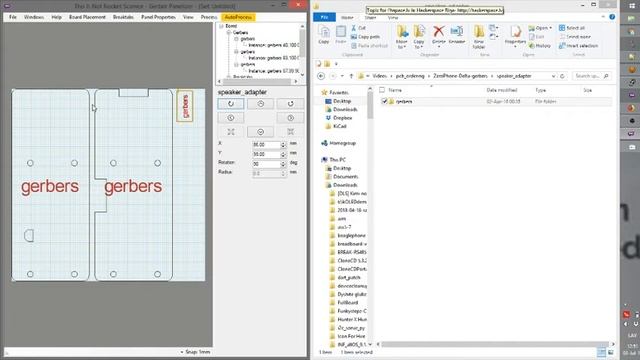Open the Open button dropdown in the ribbon
Image resolution: width=640 pixels, height=360 pixels.
click(551, 28)
